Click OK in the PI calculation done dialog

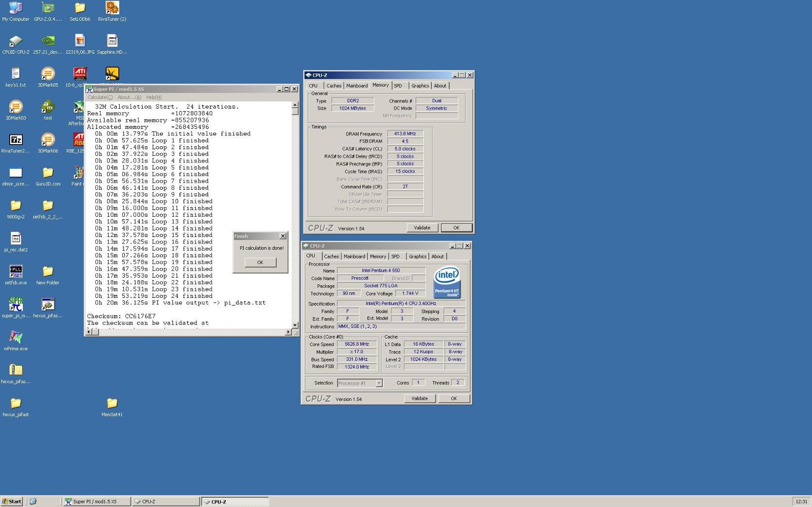tap(260, 262)
